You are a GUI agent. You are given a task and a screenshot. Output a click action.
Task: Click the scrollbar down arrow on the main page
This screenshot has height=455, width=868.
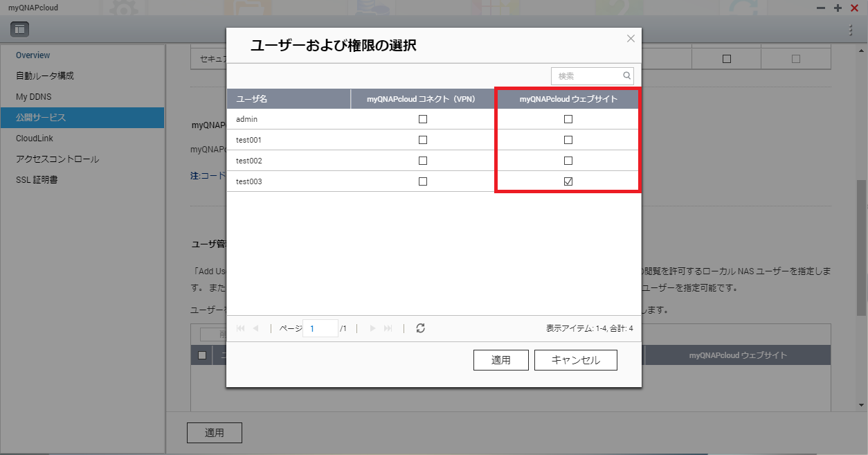[862, 405]
